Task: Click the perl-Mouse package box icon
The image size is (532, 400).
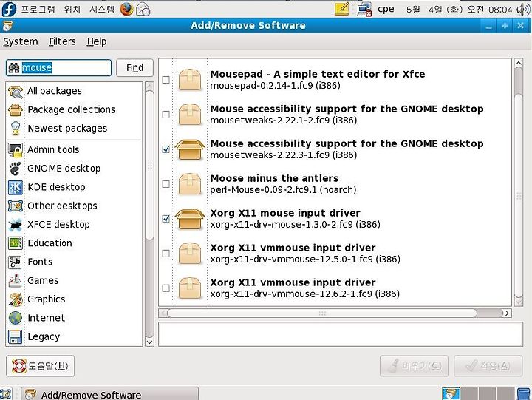Action: [x=190, y=184]
